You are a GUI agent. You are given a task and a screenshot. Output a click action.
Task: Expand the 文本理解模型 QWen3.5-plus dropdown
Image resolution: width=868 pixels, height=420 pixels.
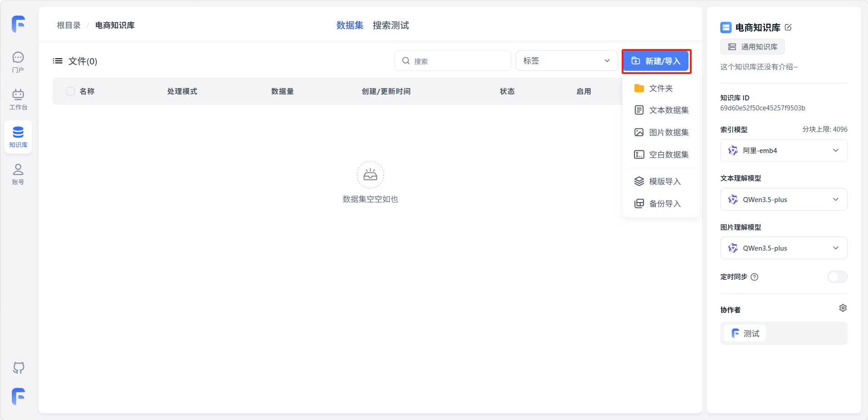tap(783, 199)
